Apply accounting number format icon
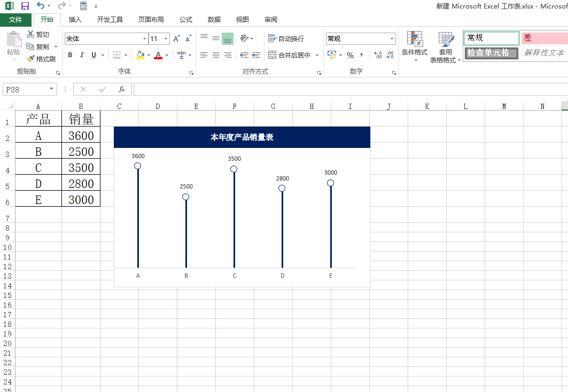 click(x=331, y=55)
